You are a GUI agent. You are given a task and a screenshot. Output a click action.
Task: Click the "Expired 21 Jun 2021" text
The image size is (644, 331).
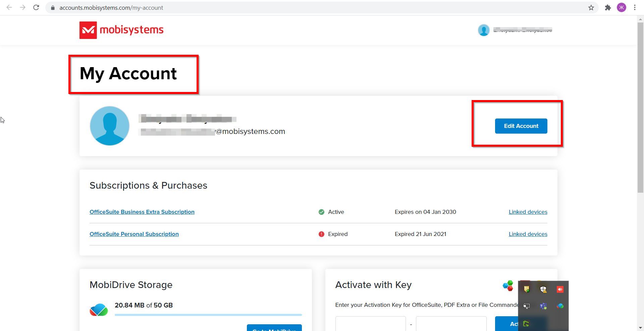420,234
